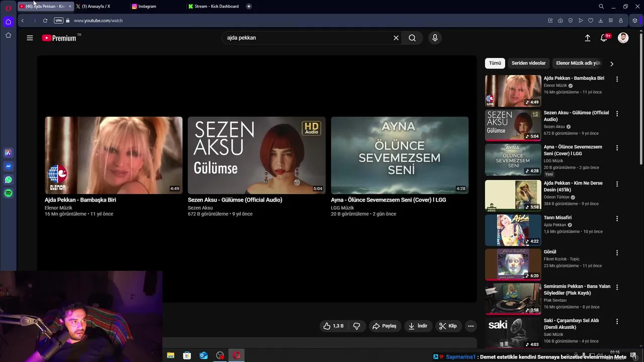Open Opera extensions cube icon
Viewport: 644px width, 362px height.
pyautogui.click(x=635, y=21)
